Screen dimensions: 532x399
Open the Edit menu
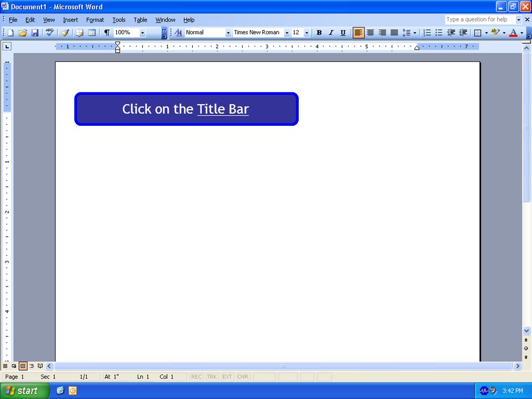(30, 20)
